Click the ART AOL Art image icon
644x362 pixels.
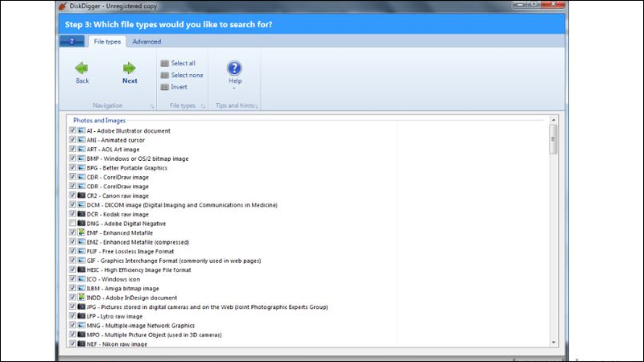pos(81,149)
